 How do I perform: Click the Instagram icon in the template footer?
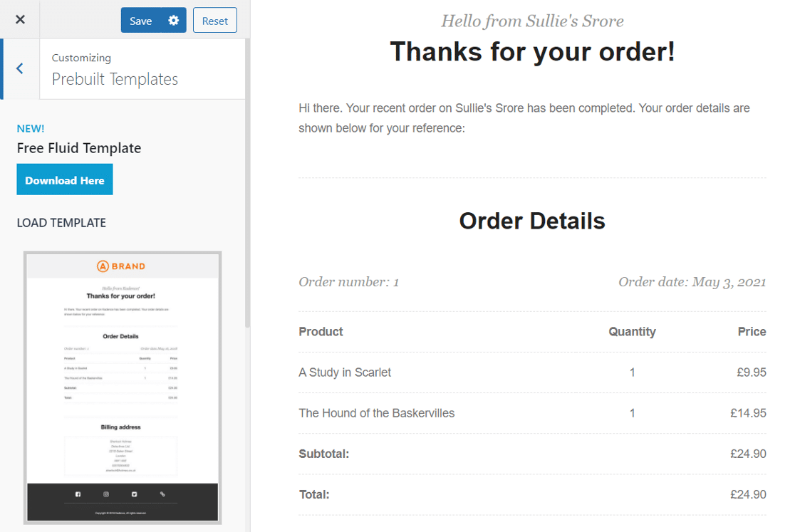pos(105,494)
